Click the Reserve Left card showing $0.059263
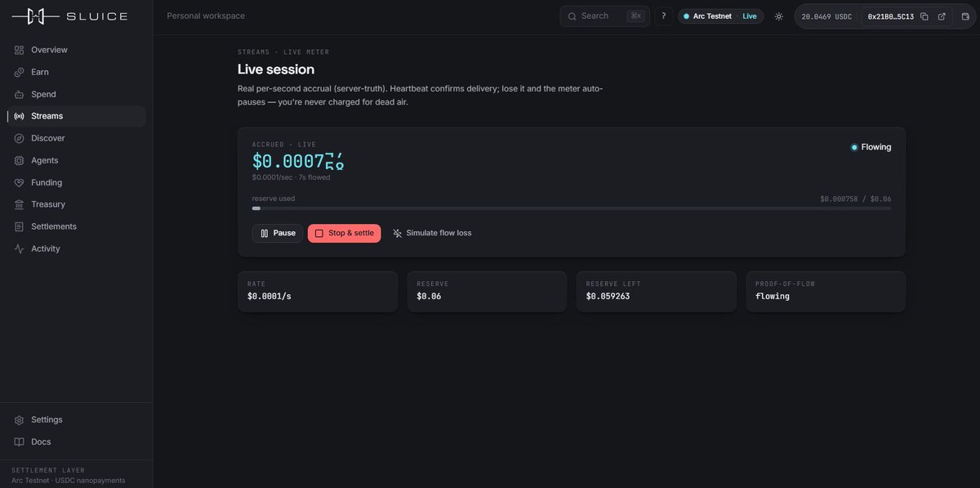Screen dimensions: 980x488 tap(657, 292)
